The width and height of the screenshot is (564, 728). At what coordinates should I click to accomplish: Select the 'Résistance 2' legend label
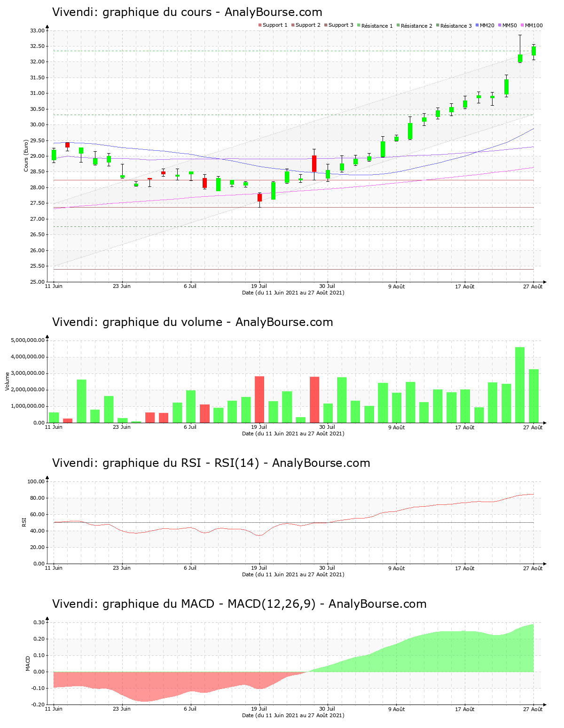pos(416,25)
